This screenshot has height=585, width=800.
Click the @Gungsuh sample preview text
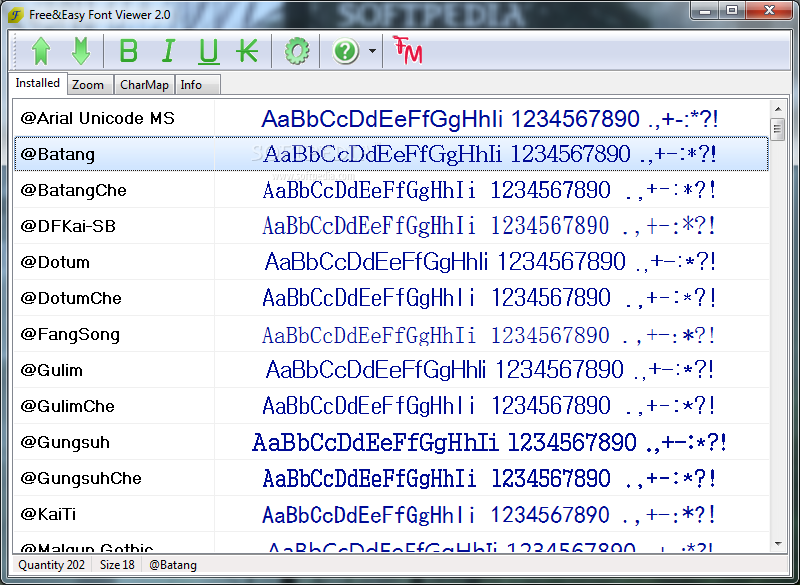click(489, 442)
